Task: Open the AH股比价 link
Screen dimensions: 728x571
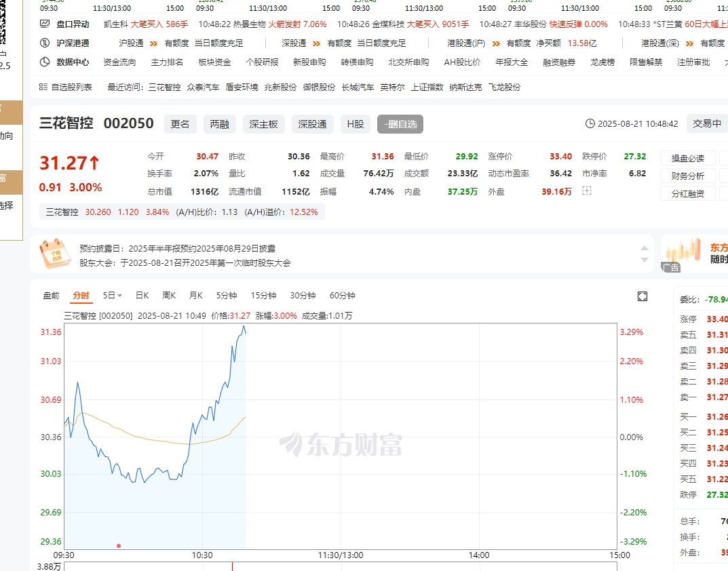Action: pos(462,62)
